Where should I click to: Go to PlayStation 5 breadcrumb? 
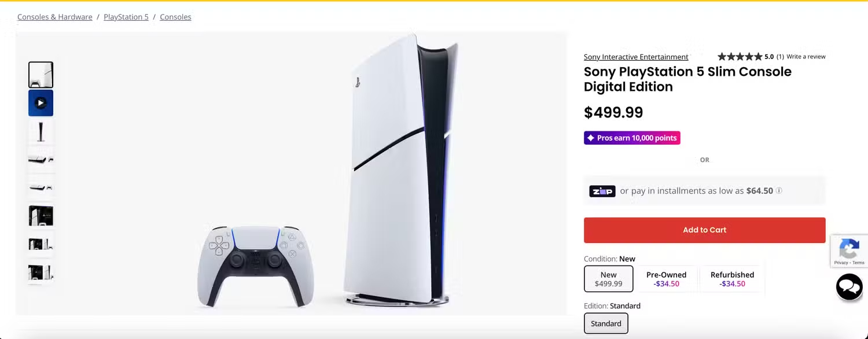pos(126,17)
